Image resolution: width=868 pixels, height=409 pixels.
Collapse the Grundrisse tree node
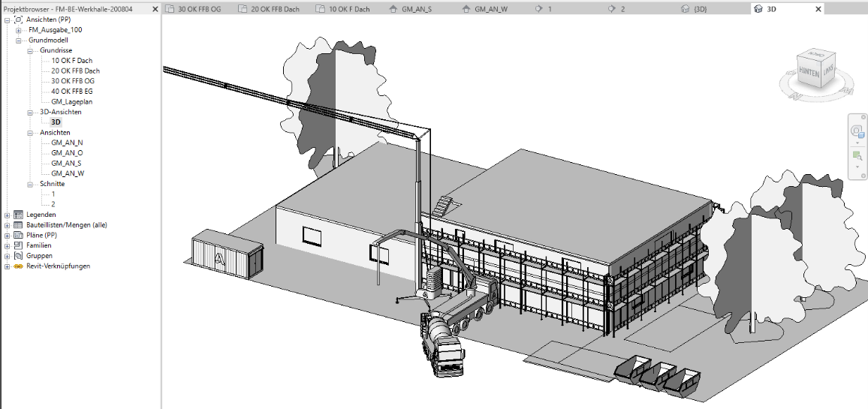pos(30,50)
